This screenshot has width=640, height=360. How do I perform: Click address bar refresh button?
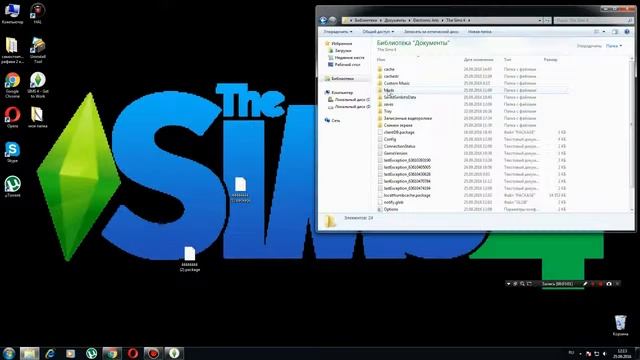click(x=547, y=20)
